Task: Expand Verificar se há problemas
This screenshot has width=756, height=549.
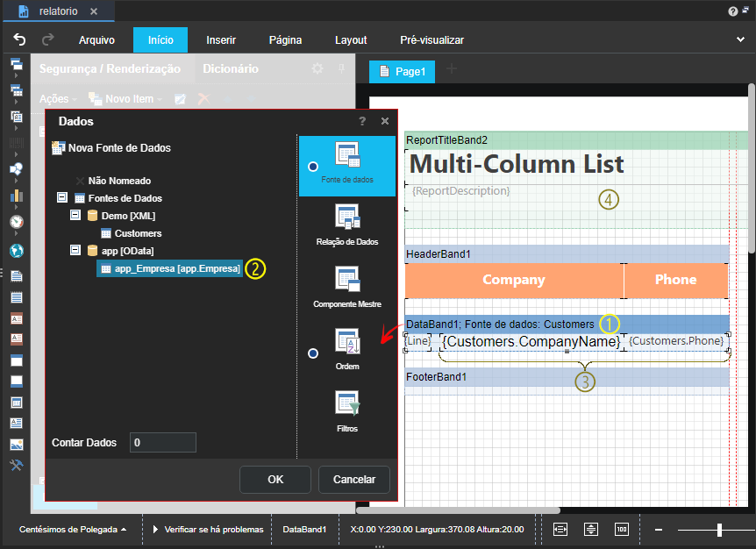Action: (x=209, y=529)
